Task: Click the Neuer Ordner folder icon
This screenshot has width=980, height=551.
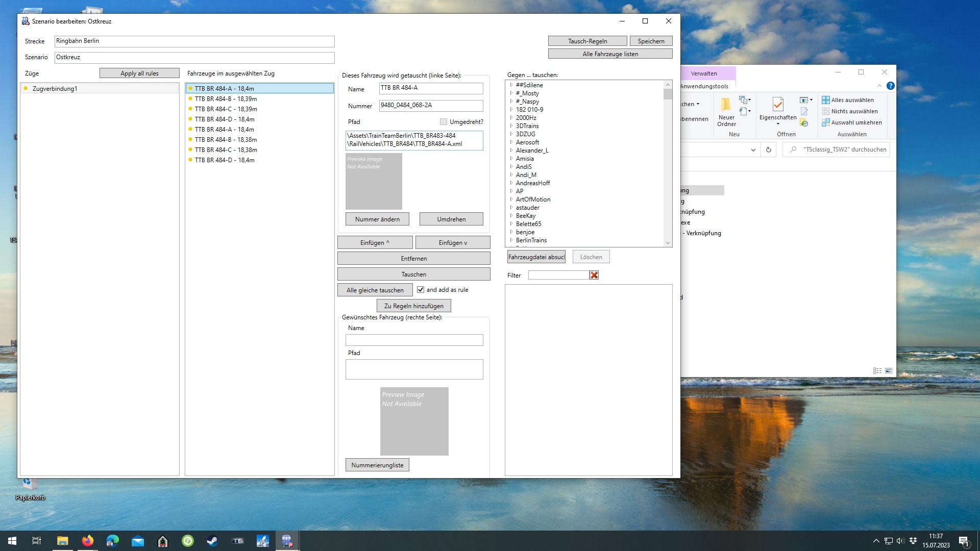Action: pyautogui.click(x=726, y=105)
